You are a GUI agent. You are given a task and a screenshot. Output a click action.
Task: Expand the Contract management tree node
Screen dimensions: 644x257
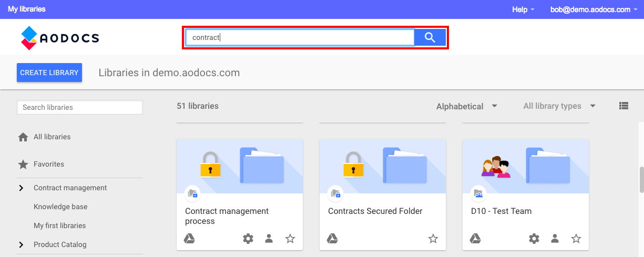tap(22, 188)
